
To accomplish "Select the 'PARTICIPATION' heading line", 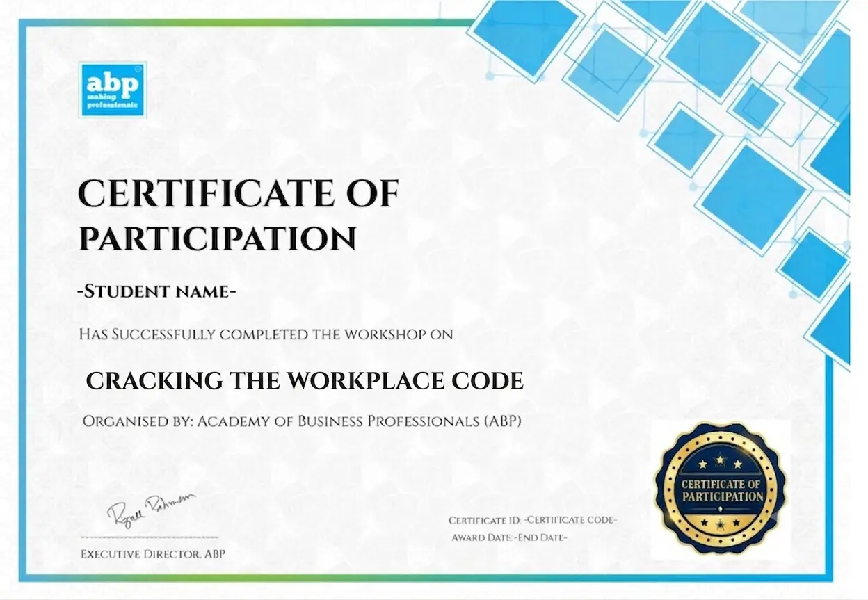I will point(218,238).
